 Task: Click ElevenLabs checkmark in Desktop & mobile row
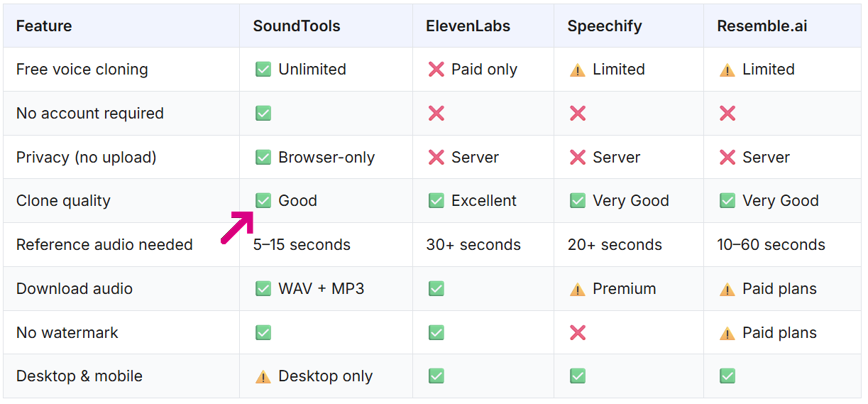point(436,376)
